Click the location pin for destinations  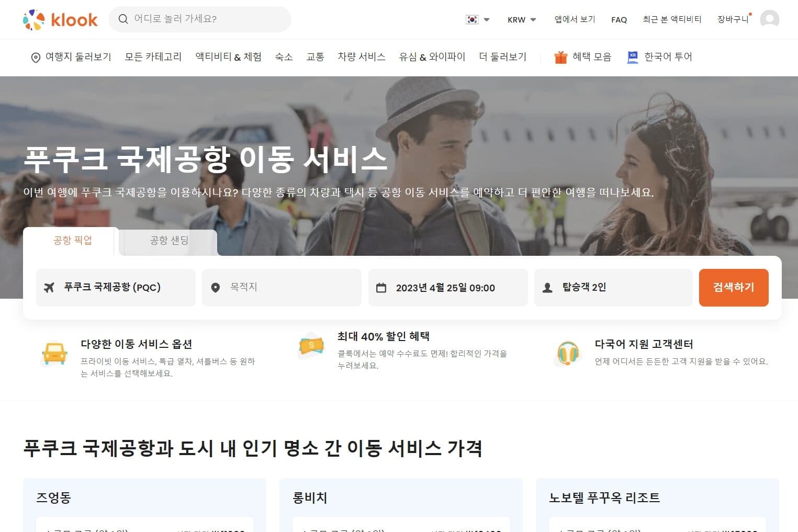[x=36, y=58]
